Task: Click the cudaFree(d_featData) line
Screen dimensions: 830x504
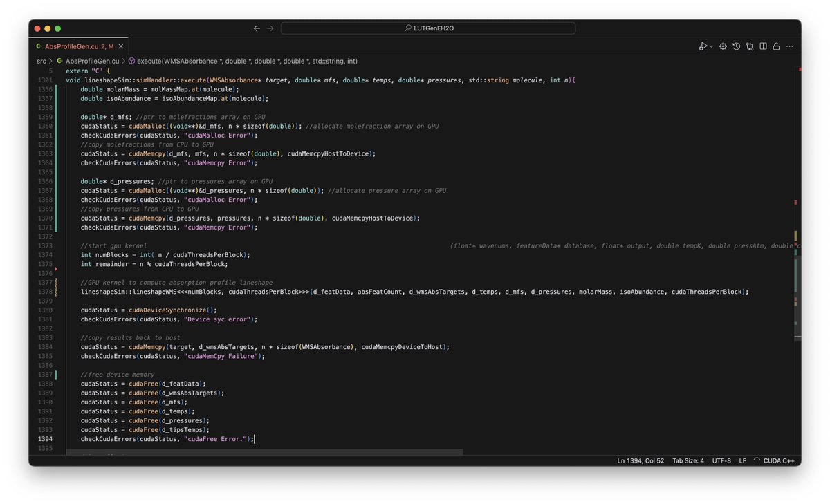Action: (143, 383)
